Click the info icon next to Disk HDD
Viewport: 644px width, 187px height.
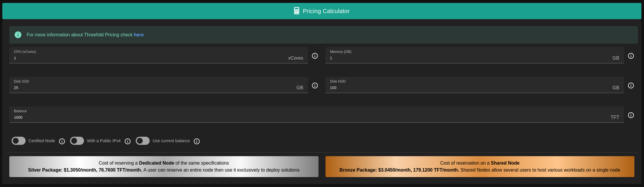pos(631,86)
